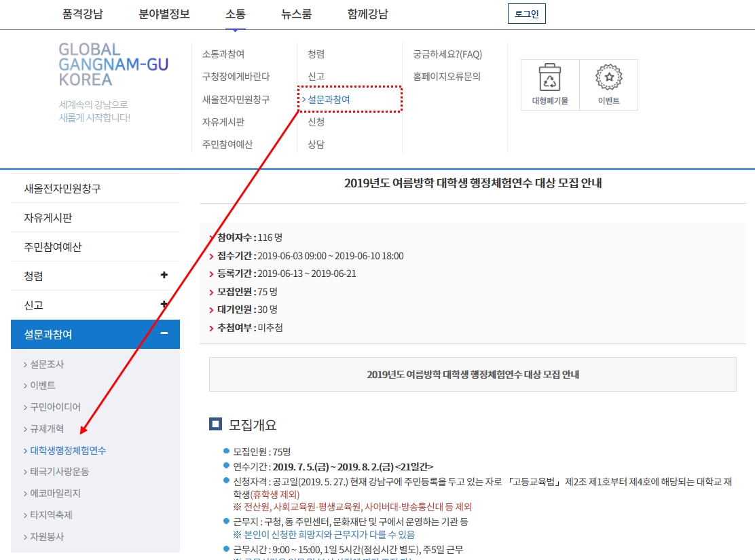Open 주민참여예산 in dropdown menu

click(227, 145)
